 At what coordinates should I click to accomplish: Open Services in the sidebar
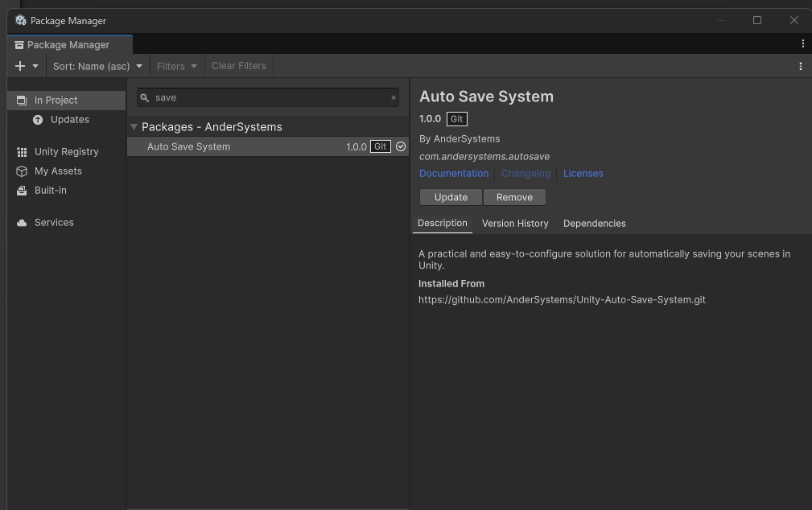point(67,222)
